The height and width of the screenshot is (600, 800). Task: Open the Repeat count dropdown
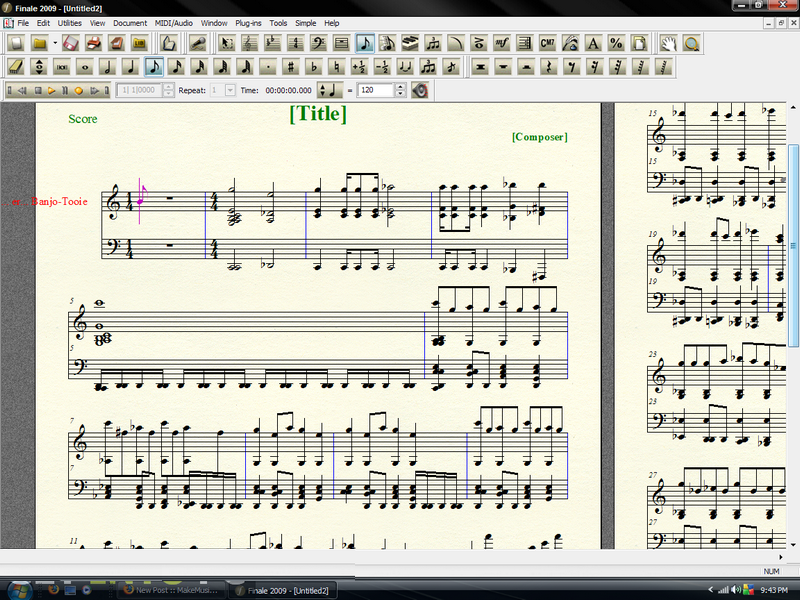tap(230, 90)
